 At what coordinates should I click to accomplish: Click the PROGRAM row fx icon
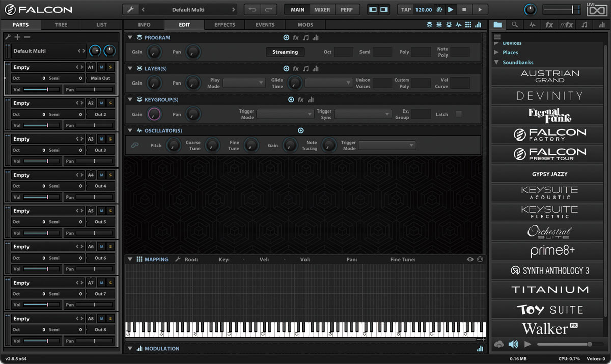coord(296,38)
